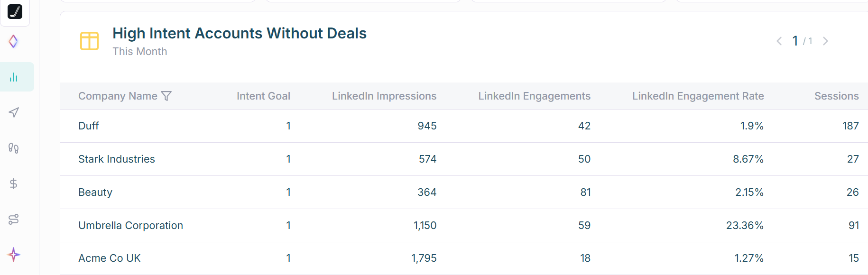Click the Acme Co UK account entry

coord(110,258)
